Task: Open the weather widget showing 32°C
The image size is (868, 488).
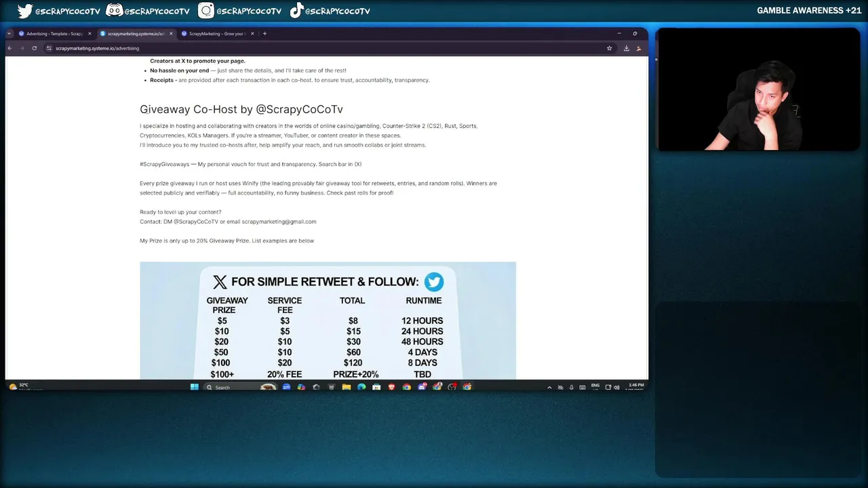Action: (x=19, y=386)
